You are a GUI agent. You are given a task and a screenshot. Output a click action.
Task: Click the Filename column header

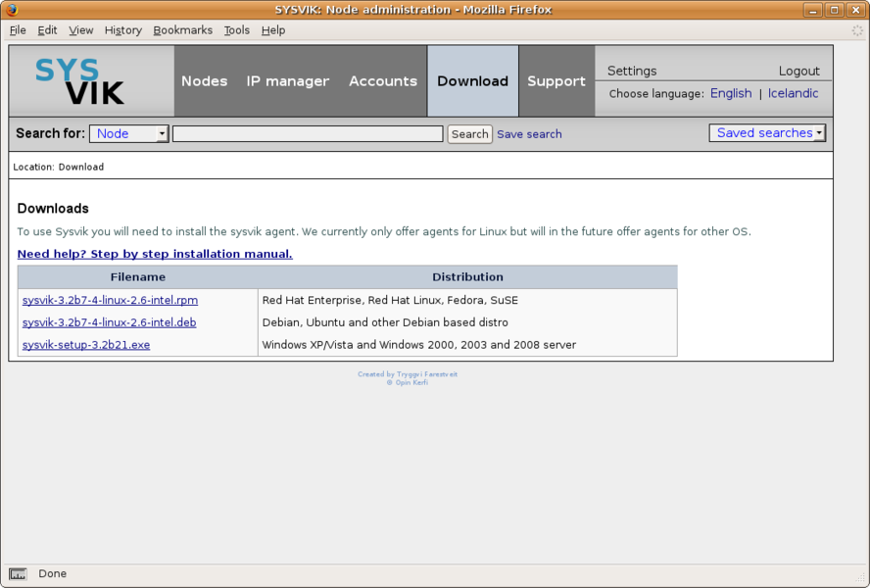tap(137, 277)
